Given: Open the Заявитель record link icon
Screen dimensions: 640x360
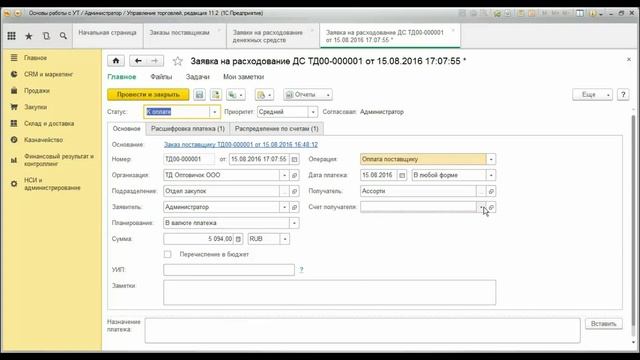Looking at the screenshot, I should coord(294,207).
